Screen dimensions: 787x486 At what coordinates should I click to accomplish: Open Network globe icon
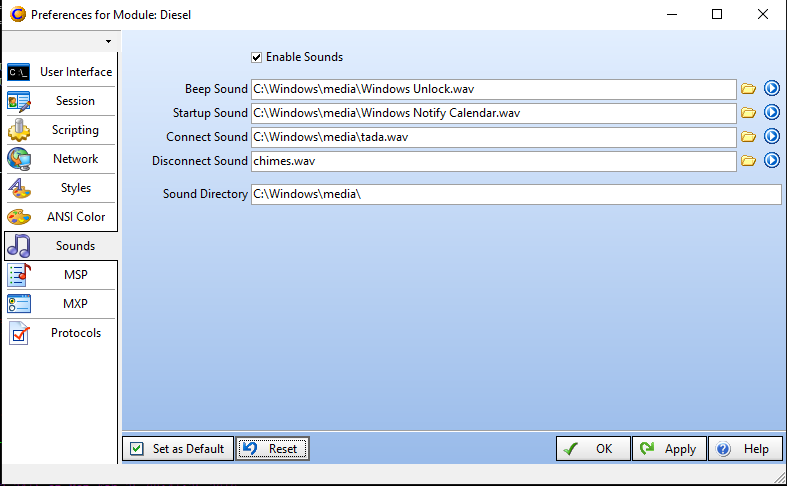pyautogui.click(x=19, y=159)
